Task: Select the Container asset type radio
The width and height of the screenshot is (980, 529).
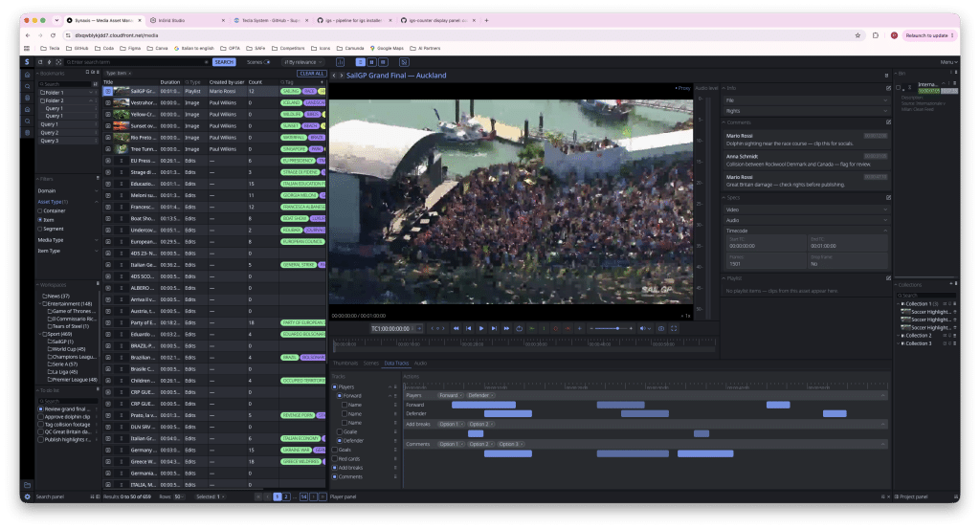Action: click(40, 211)
